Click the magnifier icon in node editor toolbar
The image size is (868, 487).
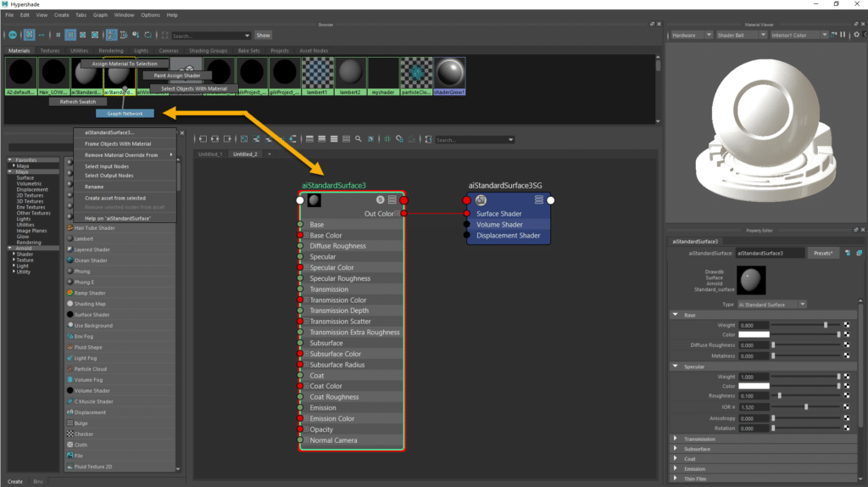point(359,139)
